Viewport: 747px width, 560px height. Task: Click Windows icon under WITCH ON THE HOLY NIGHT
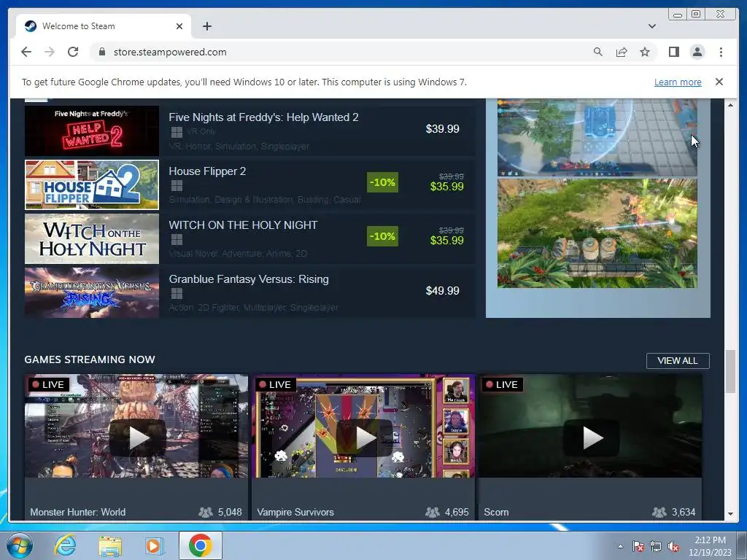tap(177, 239)
